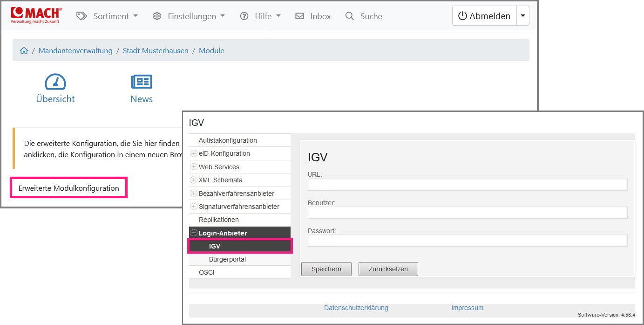
Task: Open the arrow dropdown beside Abmelden
Action: pos(523,15)
